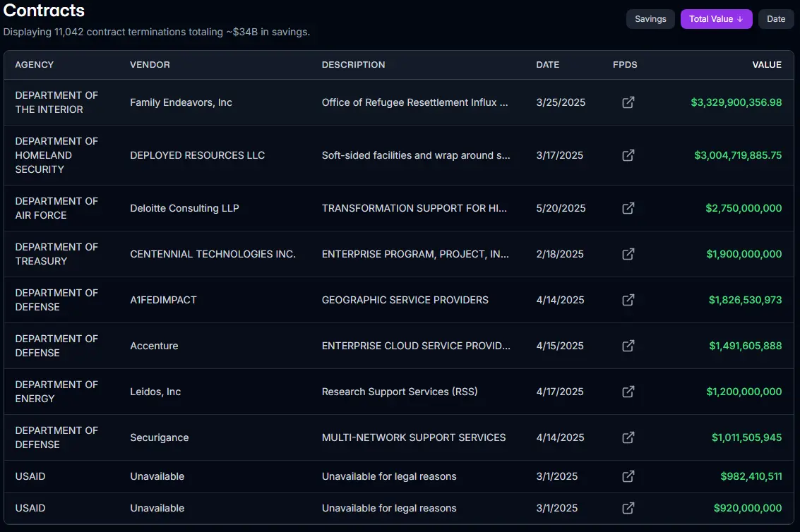Toggle Total Value sort order
The image size is (800, 532).
(x=716, y=19)
